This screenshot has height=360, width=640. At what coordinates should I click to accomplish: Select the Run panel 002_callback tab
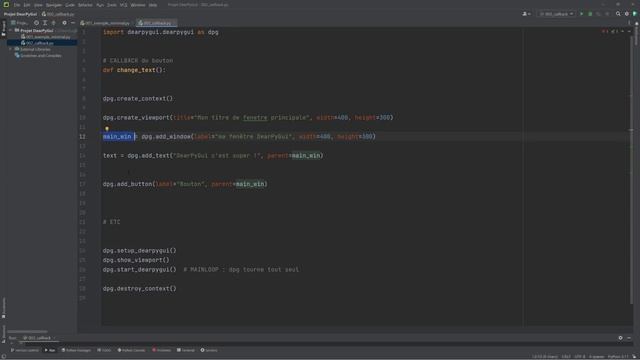click(x=38, y=338)
